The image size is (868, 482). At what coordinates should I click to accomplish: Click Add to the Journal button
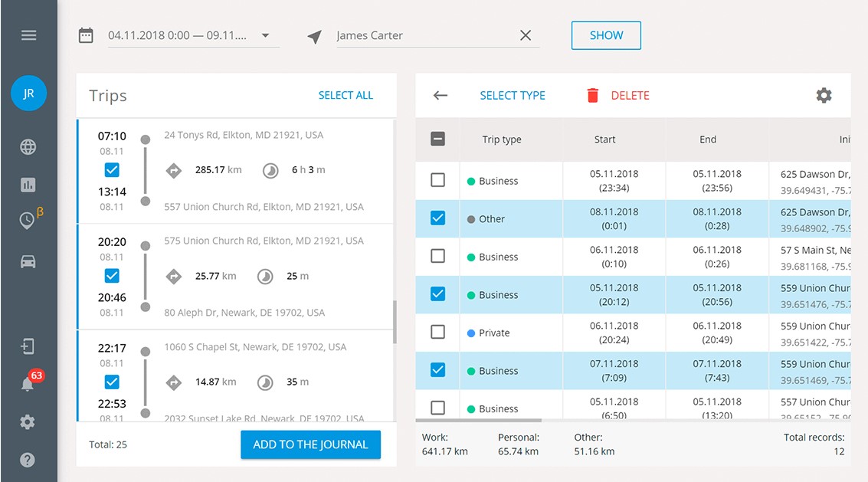(x=310, y=444)
